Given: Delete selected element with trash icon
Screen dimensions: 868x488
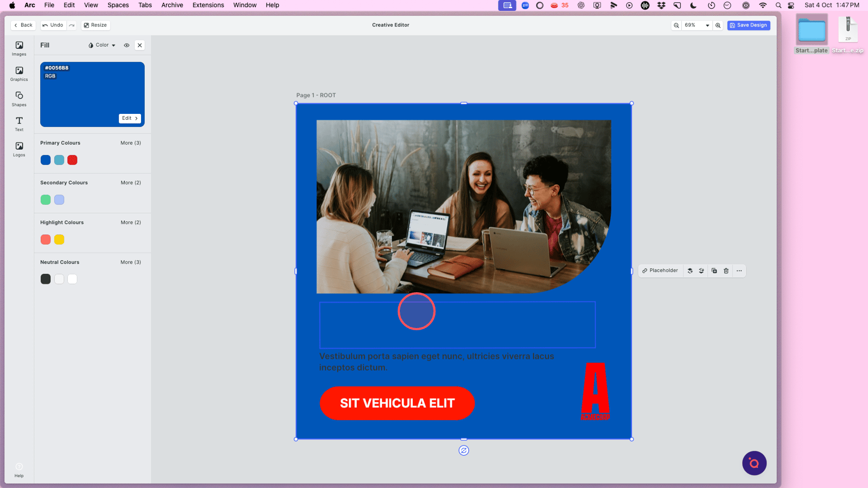Looking at the screenshot, I should coord(726,271).
